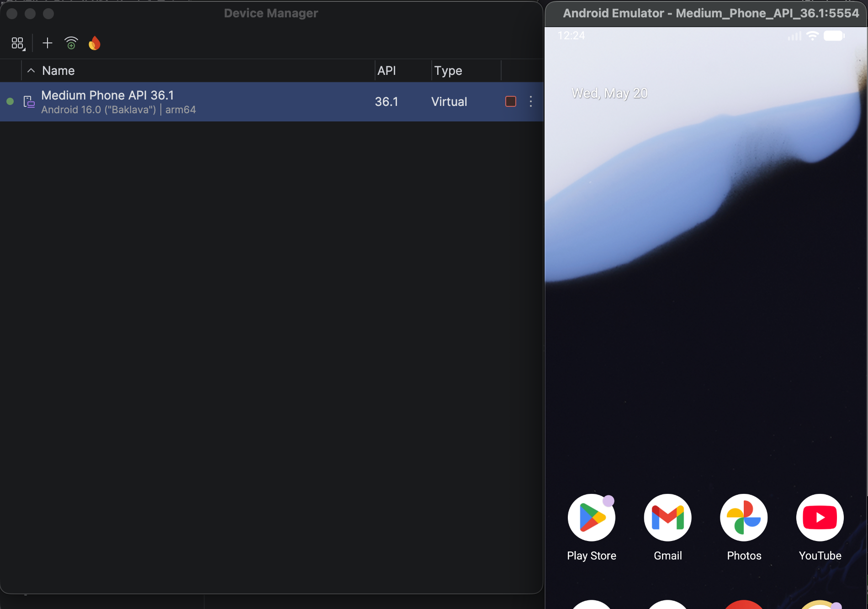Add a new virtual device

pyautogui.click(x=48, y=43)
